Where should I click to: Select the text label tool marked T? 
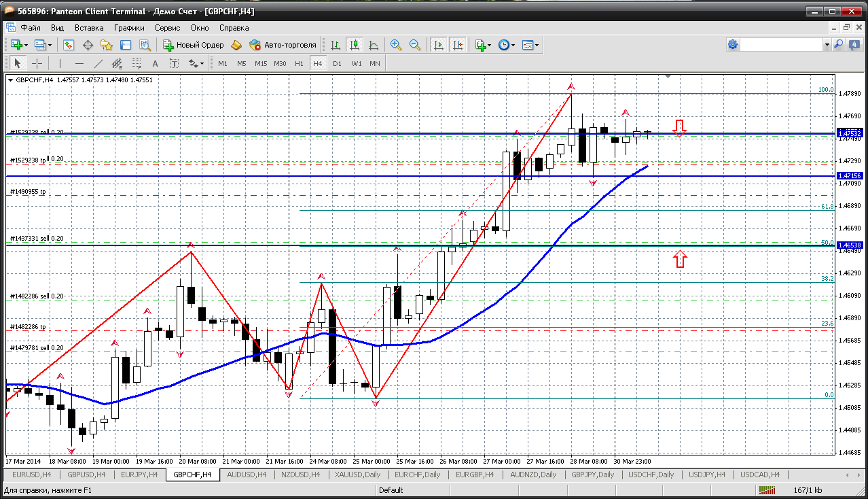point(175,63)
